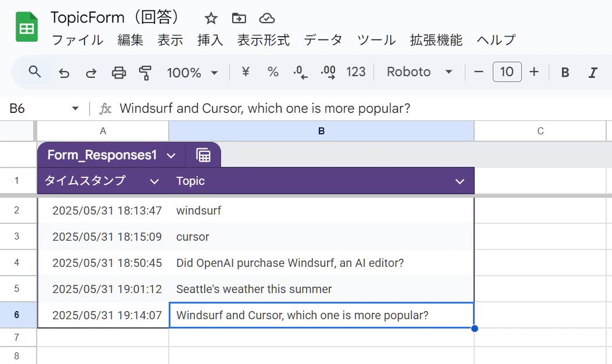Screen dimensions: 612x364
Task: Click the timestamp 2025/05/31 18:15:09
Action: tap(107, 237)
